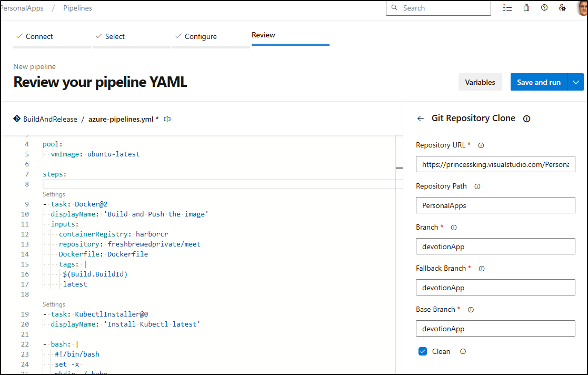588x375 pixels.
Task: Show info icon for Base Branch
Action: coord(471,310)
